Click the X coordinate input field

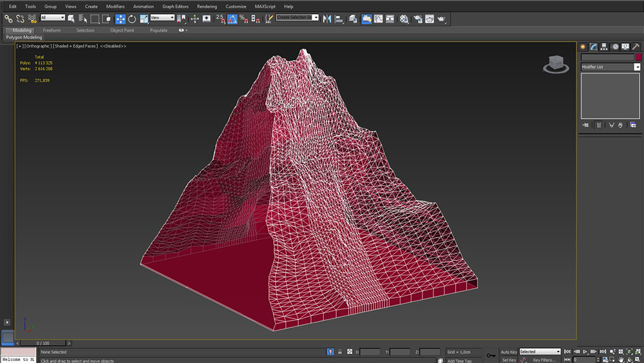(370, 352)
